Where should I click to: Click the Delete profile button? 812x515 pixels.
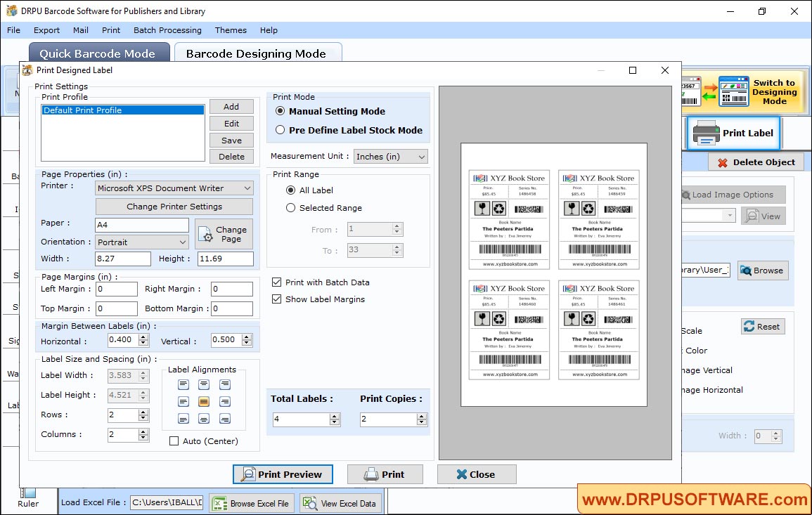231,157
